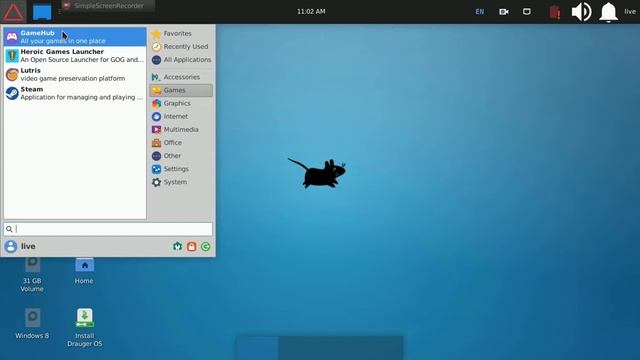The image size is (640, 360).
Task: Select the 31 GB Volume desktop icon
Action: 32,275
